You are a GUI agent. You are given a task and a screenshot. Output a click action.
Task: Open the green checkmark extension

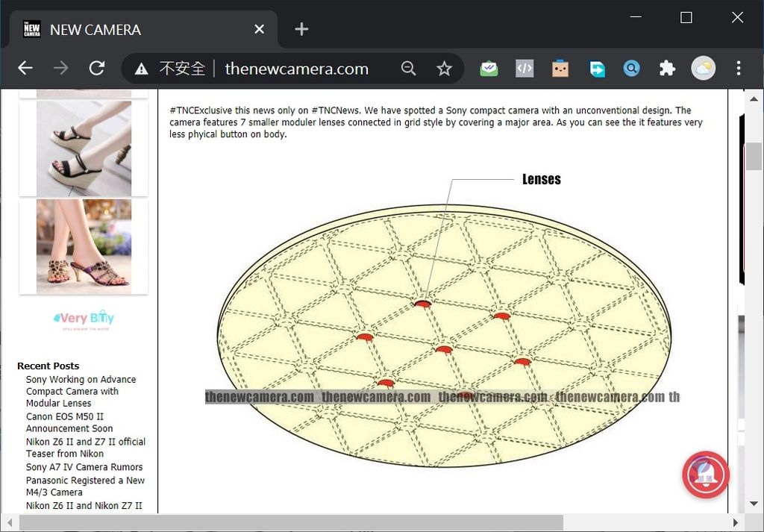489,69
